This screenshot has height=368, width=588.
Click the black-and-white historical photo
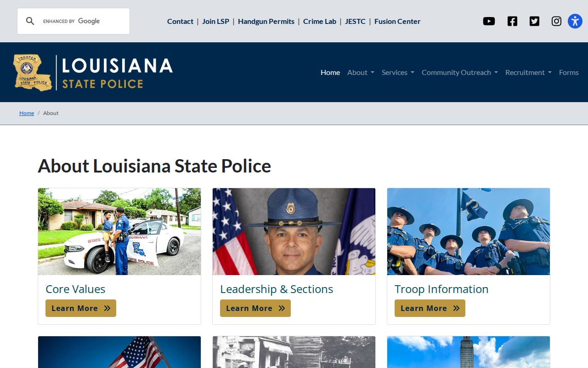tap(294, 352)
